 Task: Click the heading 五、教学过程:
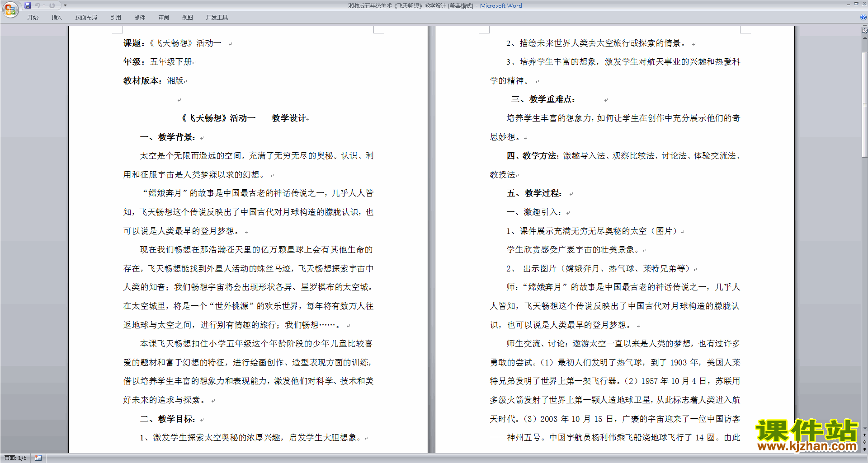[x=534, y=193]
